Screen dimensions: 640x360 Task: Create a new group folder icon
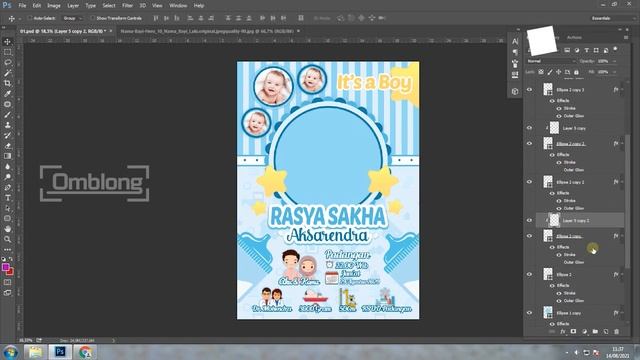click(x=595, y=331)
